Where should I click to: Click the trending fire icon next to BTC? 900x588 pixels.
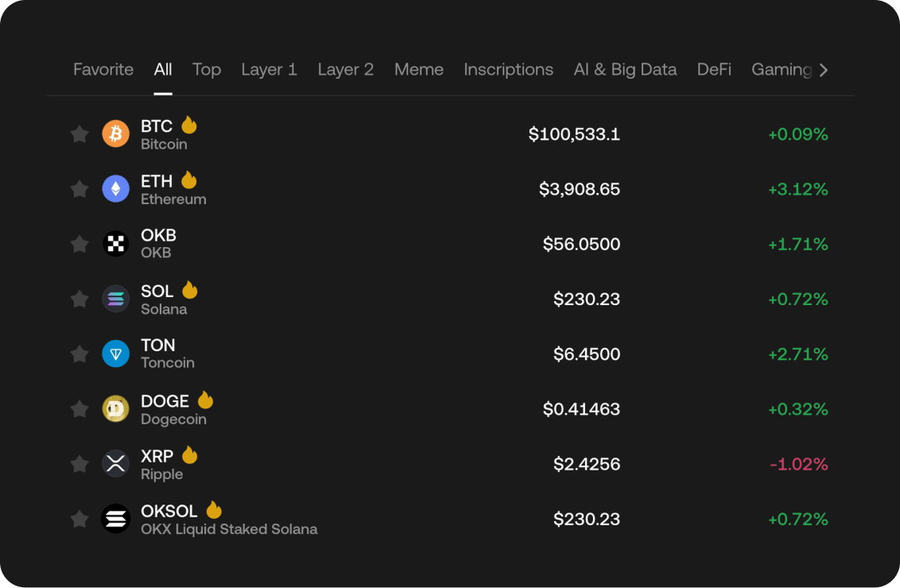pos(189,125)
